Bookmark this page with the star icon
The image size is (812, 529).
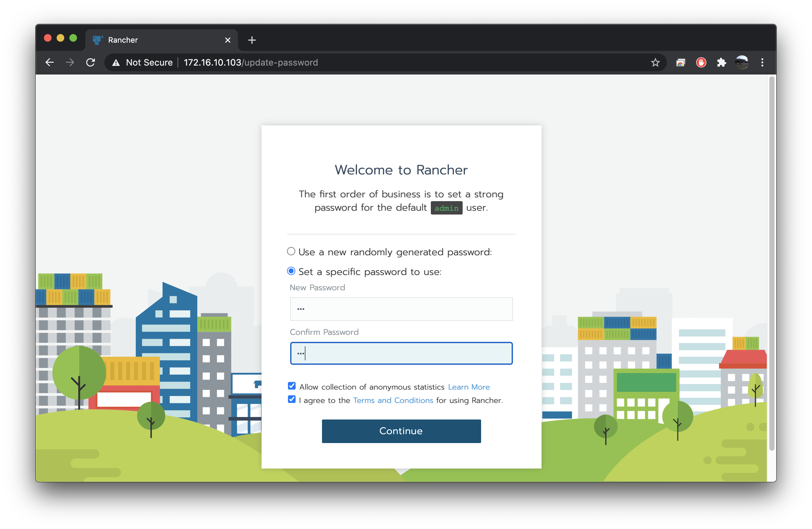(x=655, y=62)
